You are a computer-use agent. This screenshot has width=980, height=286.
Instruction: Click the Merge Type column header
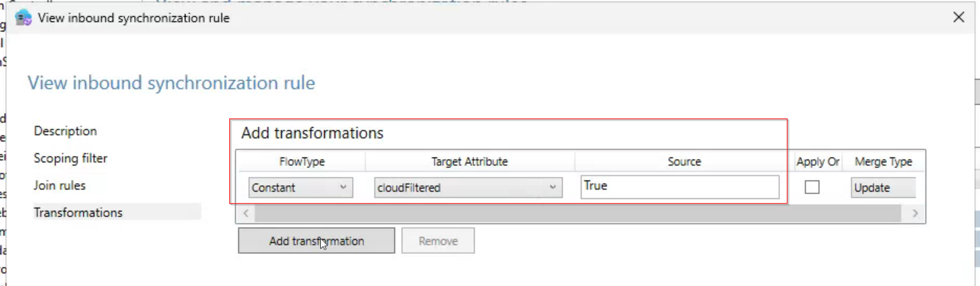[x=883, y=161]
